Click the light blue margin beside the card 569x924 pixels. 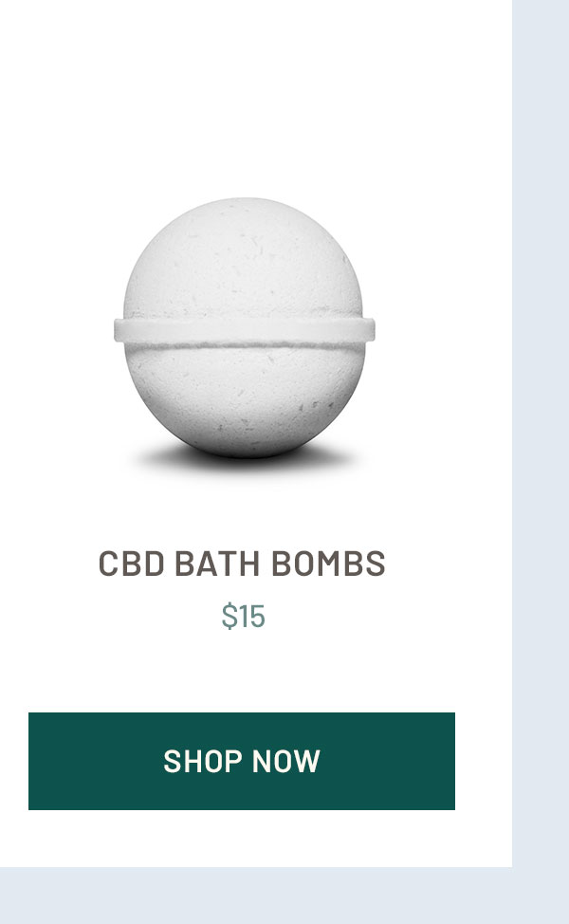[541, 434]
